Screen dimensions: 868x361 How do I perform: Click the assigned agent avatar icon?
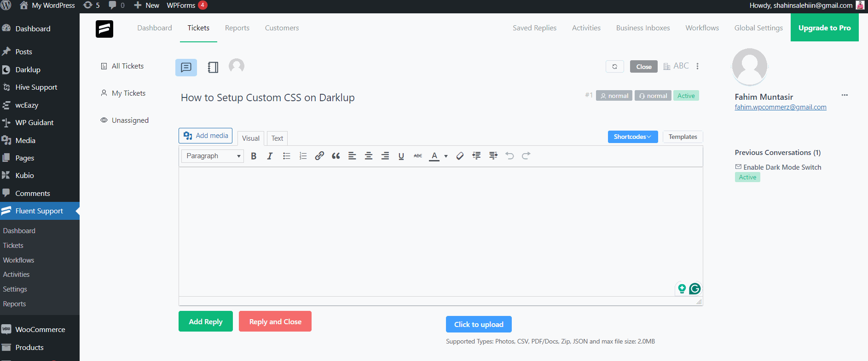pos(237,66)
